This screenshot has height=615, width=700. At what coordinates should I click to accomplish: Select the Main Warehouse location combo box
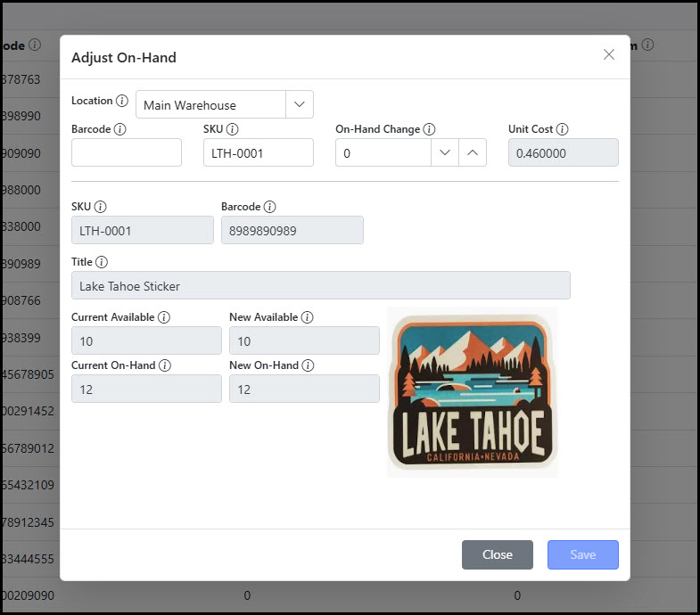coord(210,104)
